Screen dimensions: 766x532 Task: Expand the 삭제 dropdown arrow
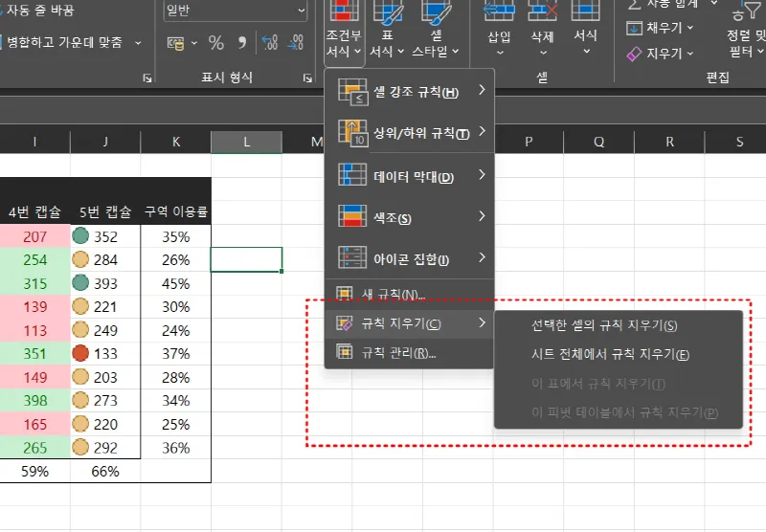[x=542, y=53]
